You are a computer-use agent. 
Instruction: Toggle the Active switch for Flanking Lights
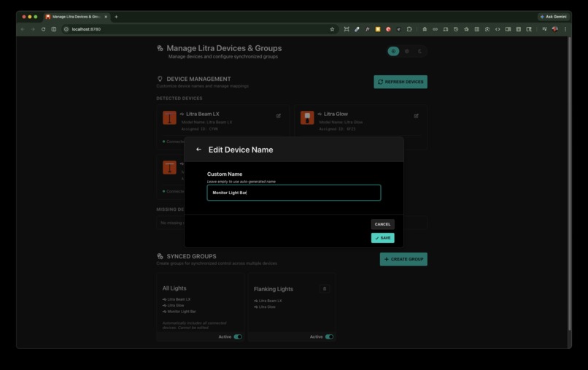click(x=329, y=336)
